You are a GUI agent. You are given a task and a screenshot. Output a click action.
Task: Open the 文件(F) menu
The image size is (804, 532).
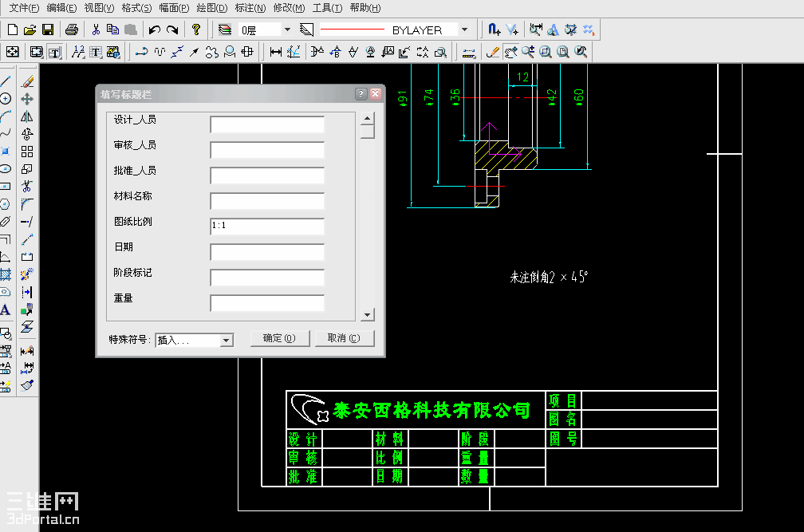coord(24,8)
